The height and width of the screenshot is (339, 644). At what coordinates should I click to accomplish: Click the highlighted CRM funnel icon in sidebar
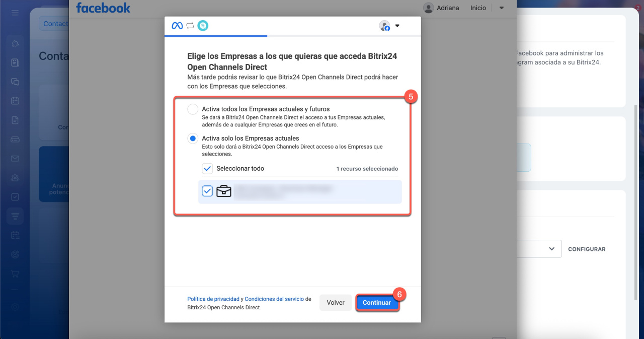15,216
